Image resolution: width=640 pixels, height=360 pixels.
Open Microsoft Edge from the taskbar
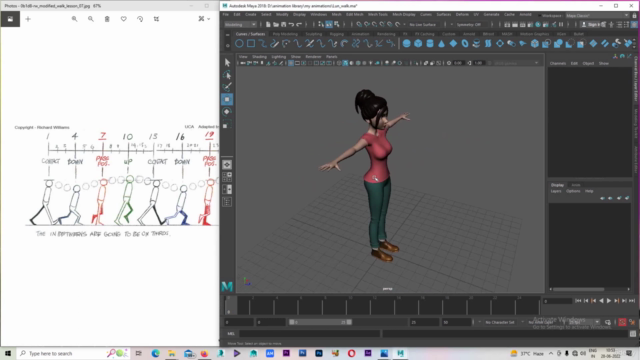click(156, 353)
